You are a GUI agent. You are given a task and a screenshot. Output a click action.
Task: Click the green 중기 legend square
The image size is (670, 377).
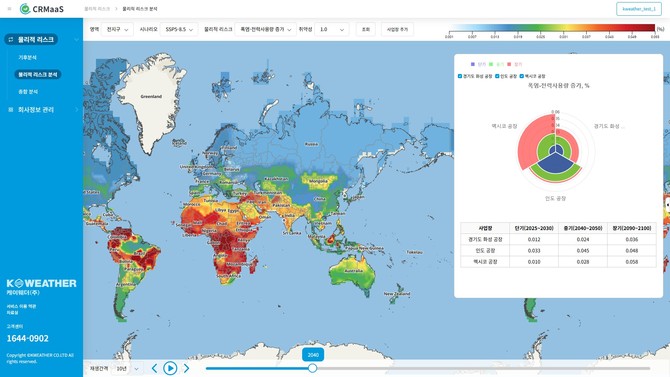(x=491, y=64)
